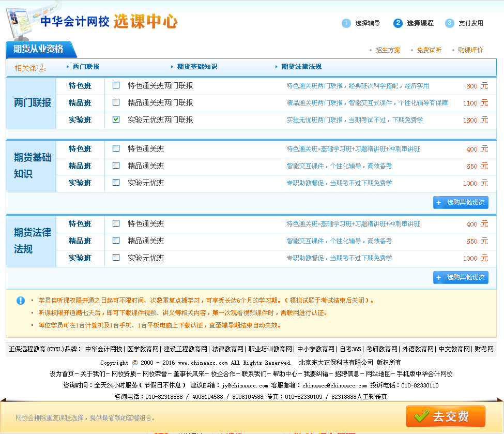Click step 3 支付费用 circle icon
The height and width of the screenshot is (434, 504).
[450, 23]
